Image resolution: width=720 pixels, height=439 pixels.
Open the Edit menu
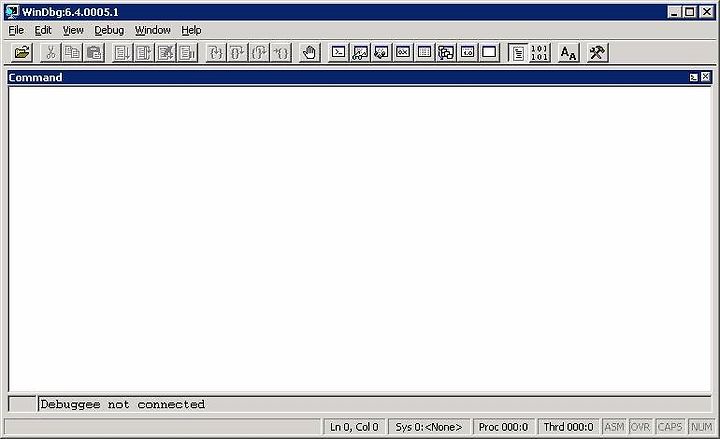tap(43, 30)
